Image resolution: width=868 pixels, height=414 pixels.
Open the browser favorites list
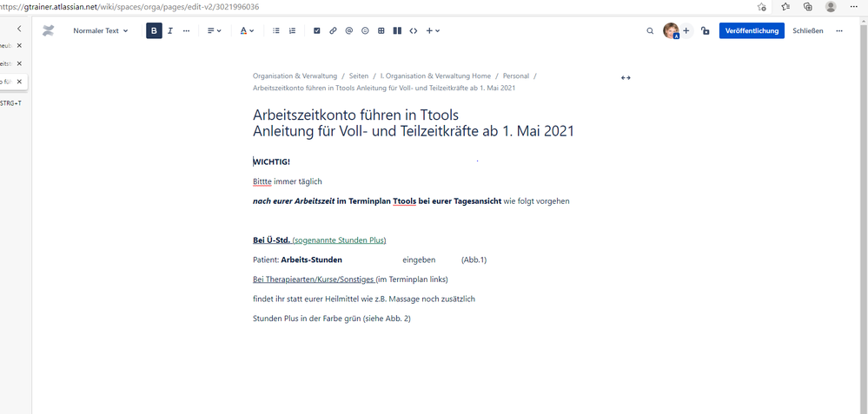785,7
